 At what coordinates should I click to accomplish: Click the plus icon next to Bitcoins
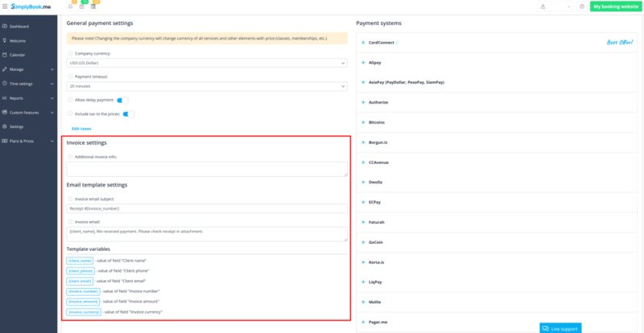click(x=363, y=122)
